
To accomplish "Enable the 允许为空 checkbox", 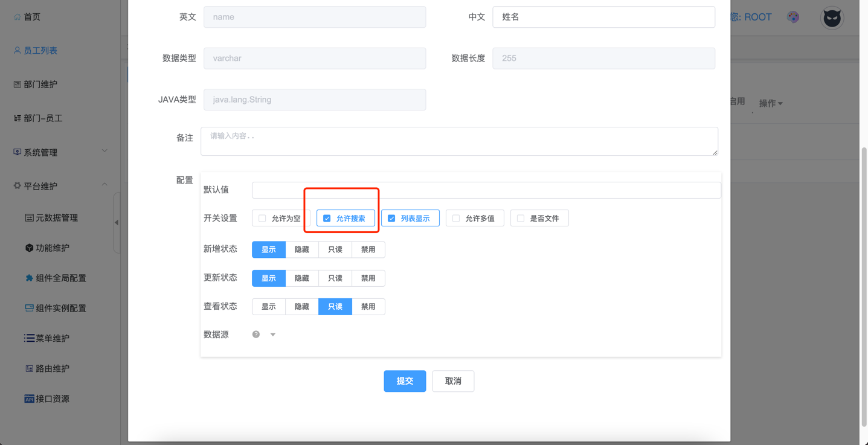I will pyautogui.click(x=262, y=219).
